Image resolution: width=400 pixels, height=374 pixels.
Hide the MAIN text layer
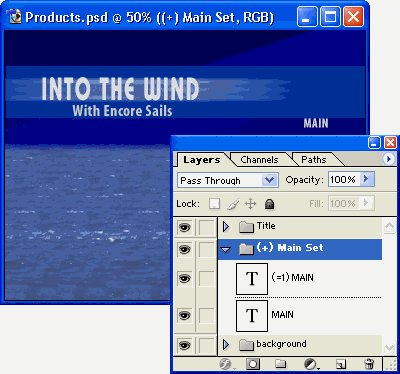coord(185,315)
